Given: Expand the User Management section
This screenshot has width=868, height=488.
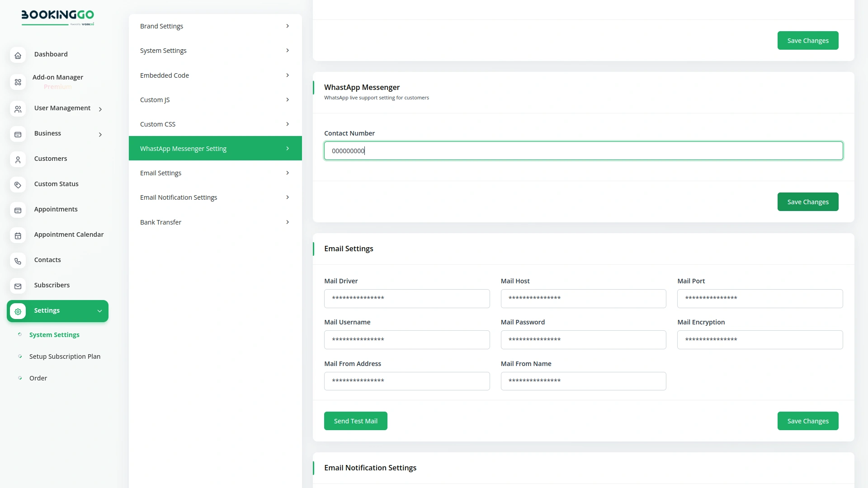Looking at the screenshot, I should point(100,109).
